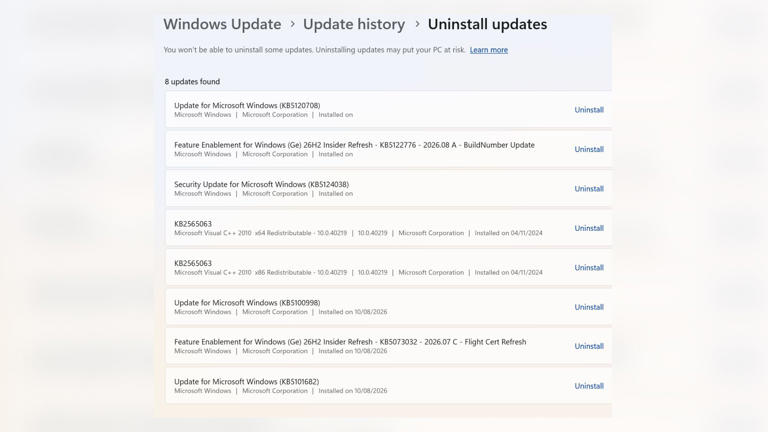Viewport: 768px width, 432px height.
Task: Open the Learn more link
Action: [488, 50]
